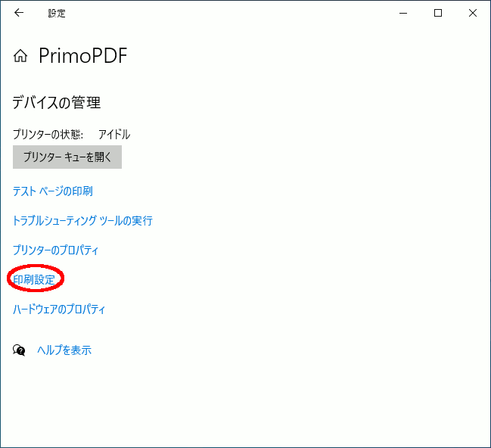Image resolution: width=491 pixels, height=448 pixels.
Task: Open the printer queue button
Action: (x=67, y=157)
